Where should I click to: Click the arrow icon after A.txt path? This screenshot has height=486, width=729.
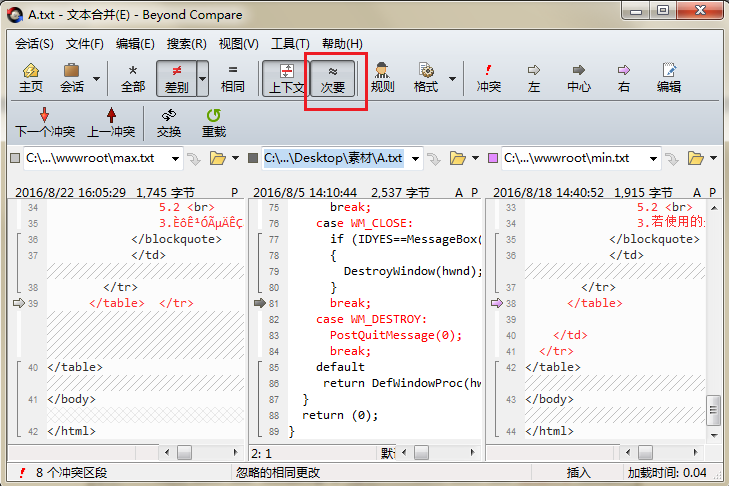coord(434,159)
